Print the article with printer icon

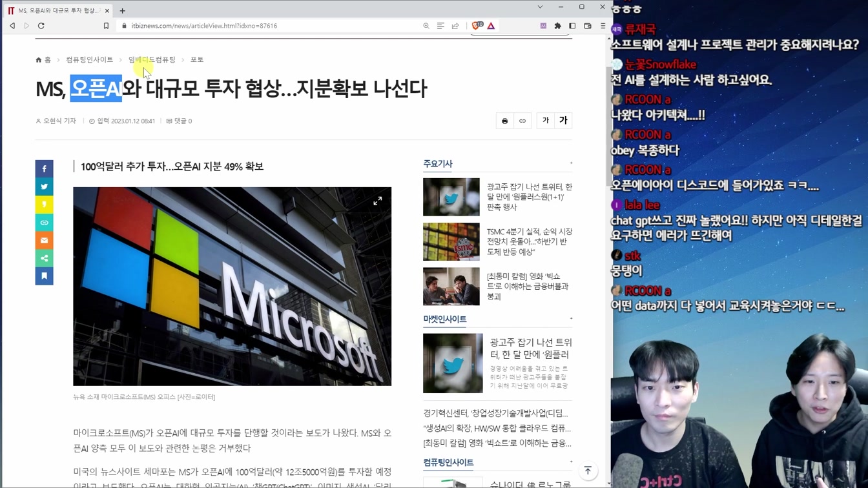505,121
